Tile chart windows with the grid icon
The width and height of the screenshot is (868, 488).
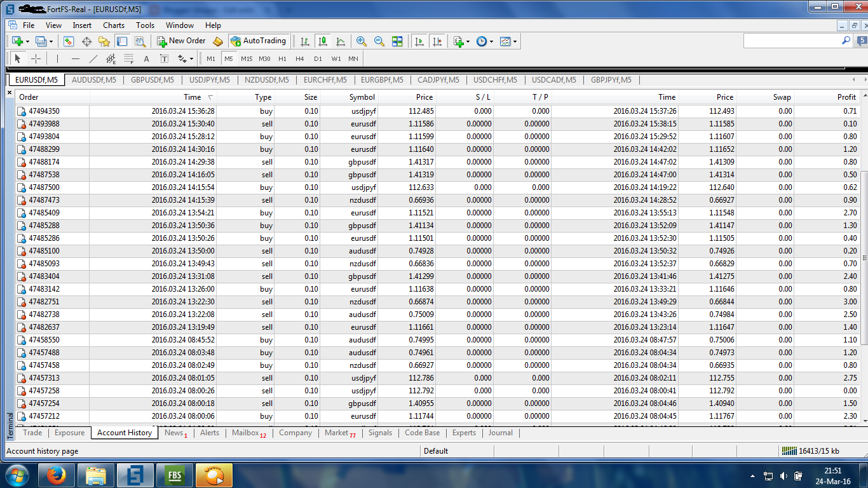pyautogui.click(x=397, y=41)
